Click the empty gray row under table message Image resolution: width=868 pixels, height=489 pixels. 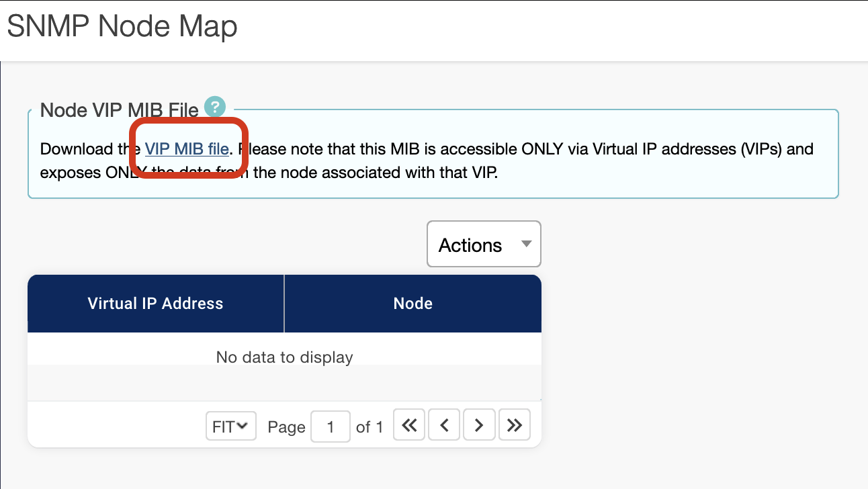(x=284, y=383)
